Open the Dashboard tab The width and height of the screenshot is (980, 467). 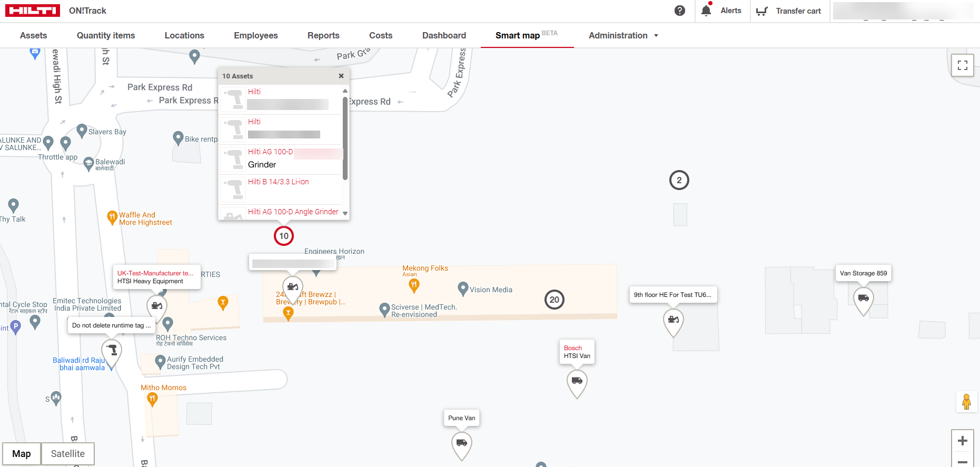(x=444, y=35)
